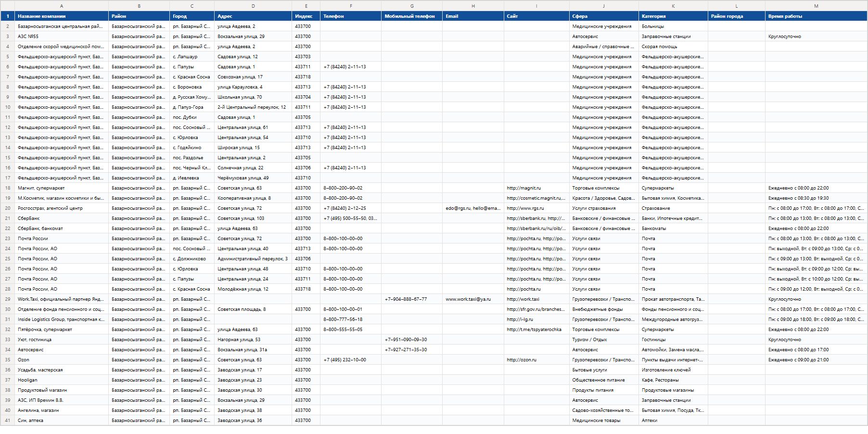This screenshot has width=868, height=434.
Task: Select the site cell 'http://t.me/tspyaterochka'
Action: (536, 330)
